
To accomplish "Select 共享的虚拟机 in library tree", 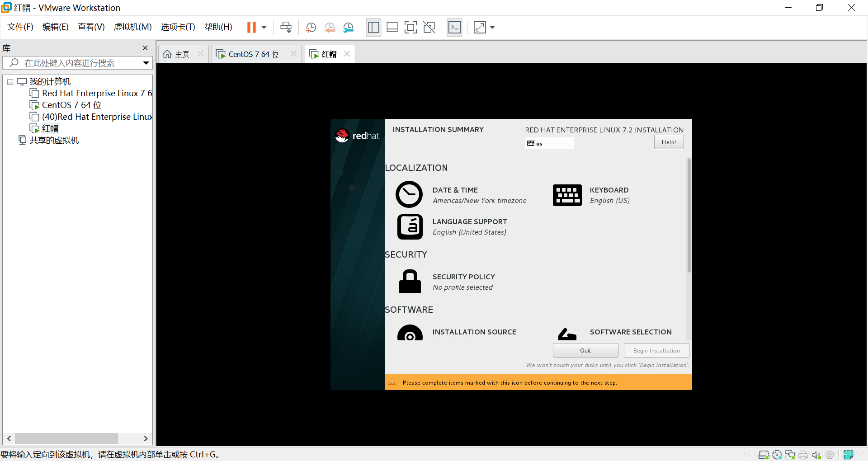I will coord(49,140).
